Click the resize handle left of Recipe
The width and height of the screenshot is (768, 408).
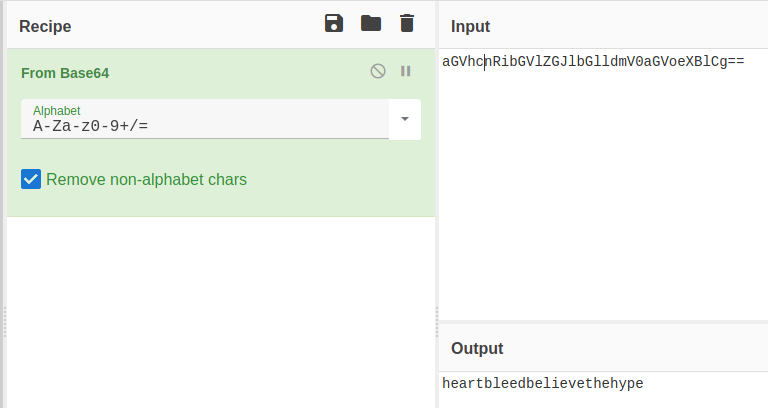4,320
